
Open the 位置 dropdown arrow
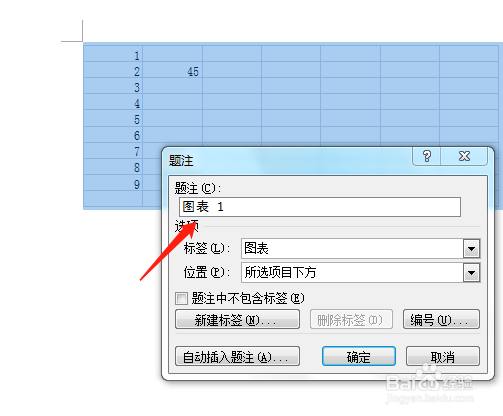tap(471, 273)
